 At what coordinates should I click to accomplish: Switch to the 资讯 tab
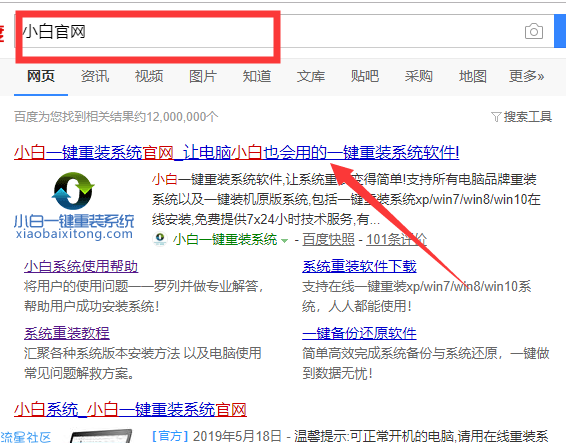tap(95, 76)
